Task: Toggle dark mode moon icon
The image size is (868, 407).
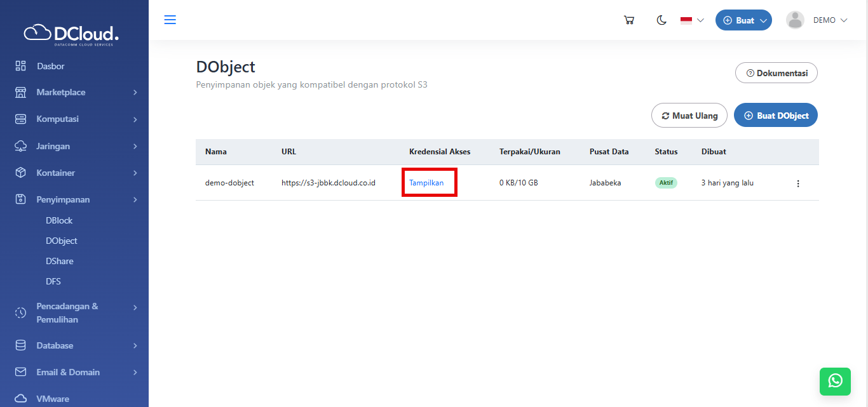Action: coord(661,20)
